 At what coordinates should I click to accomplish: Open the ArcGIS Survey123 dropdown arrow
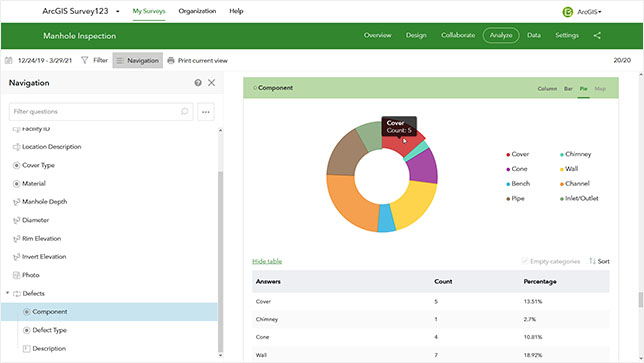[117, 11]
